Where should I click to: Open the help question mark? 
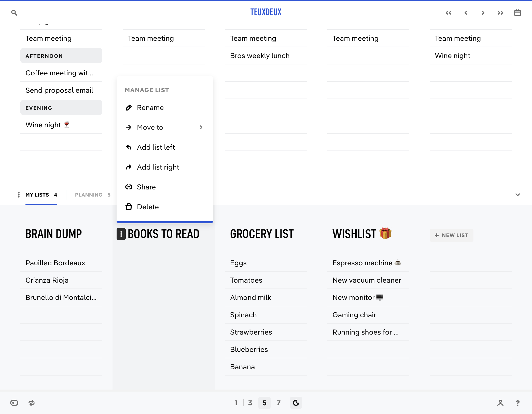click(518, 403)
